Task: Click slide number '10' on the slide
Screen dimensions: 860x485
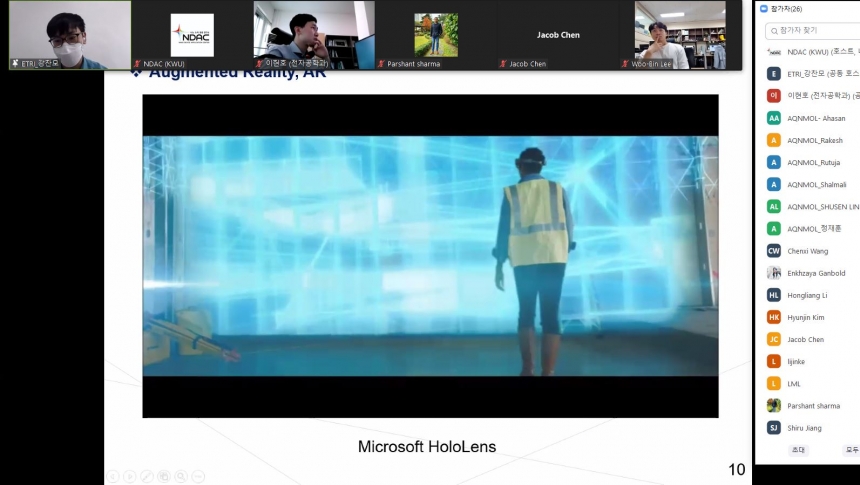Action: pyautogui.click(x=737, y=470)
